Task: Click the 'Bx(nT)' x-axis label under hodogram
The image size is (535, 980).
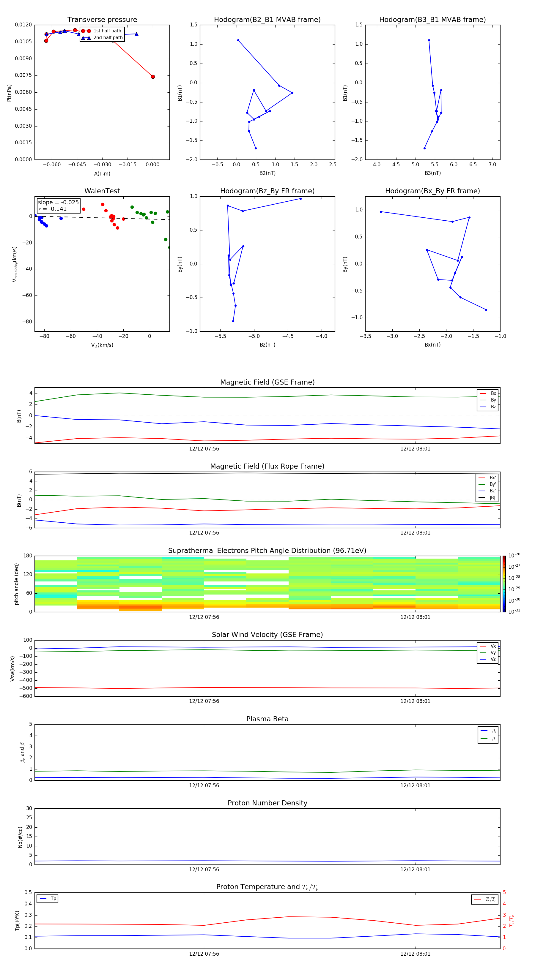Action: [432, 345]
